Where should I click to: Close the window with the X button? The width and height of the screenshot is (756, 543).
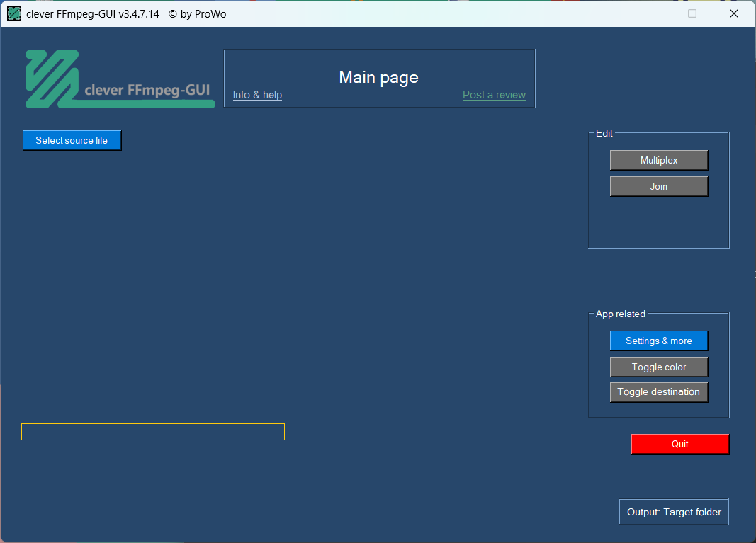tap(734, 13)
